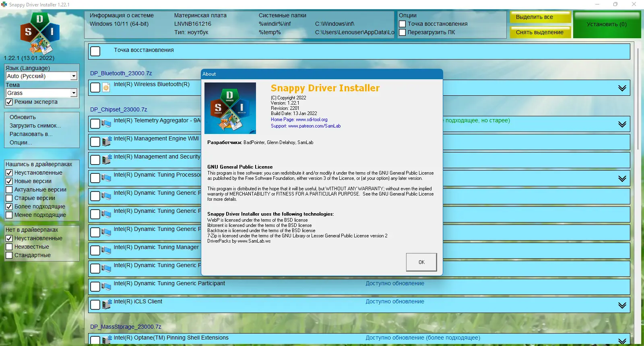Enable Актуальные версии filter
644x346 pixels.
pos(9,189)
